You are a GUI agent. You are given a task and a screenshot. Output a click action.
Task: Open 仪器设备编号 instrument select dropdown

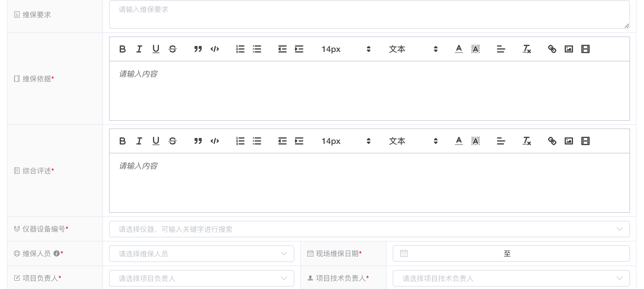[x=369, y=229]
